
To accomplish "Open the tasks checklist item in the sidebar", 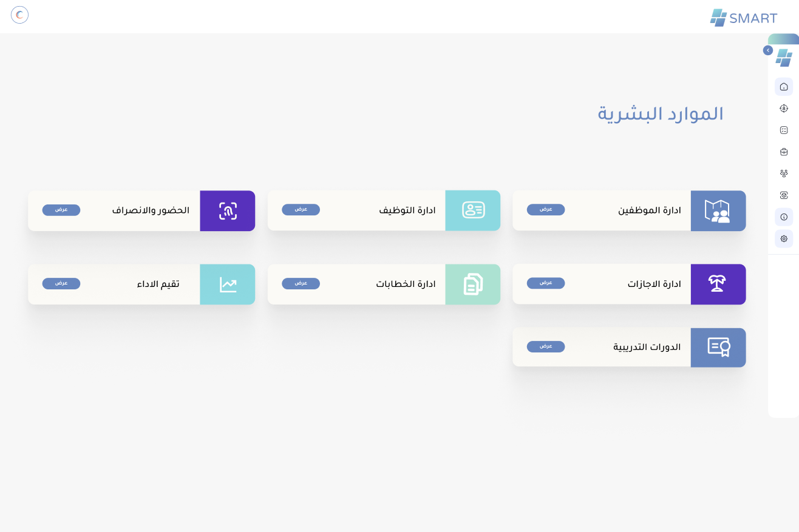I will click(x=784, y=130).
